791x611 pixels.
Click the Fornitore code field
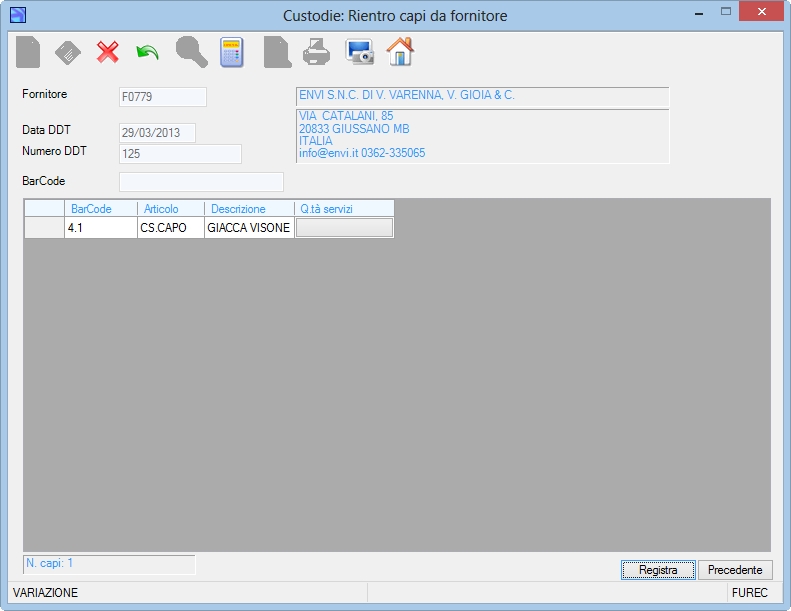click(163, 97)
